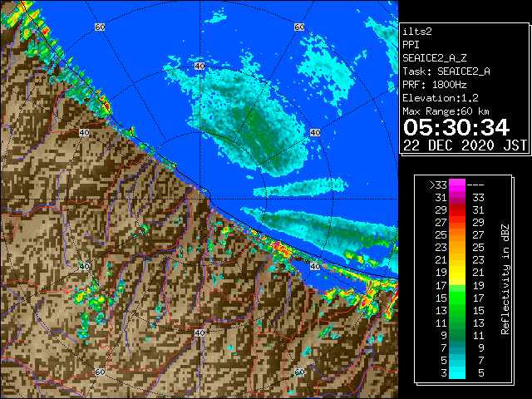The image size is (532, 399).
Task: Pick the dark green 9–11 dBZ swatch
Action: (457, 336)
